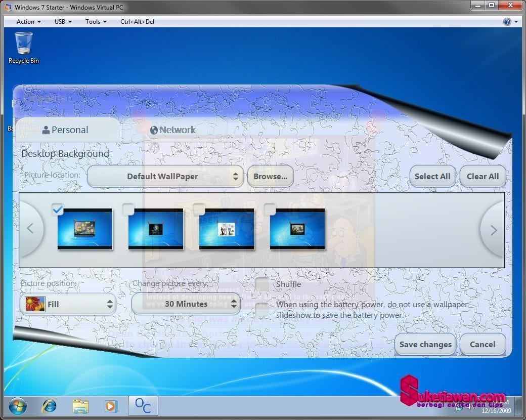The height and width of the screenshot is (420, 526).
Task: Switch to the Network tab
Action: coord(172,130)
